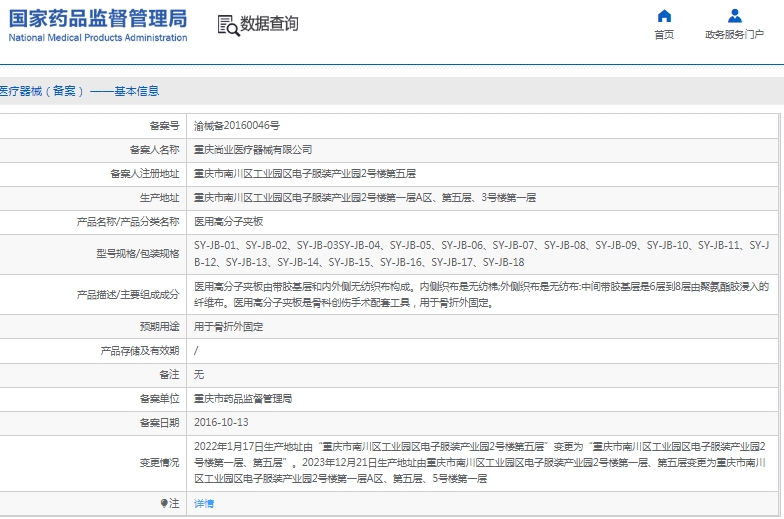Click the 备注 row label
Image resolution: width=784 pixels, height=519 pixels.
[170, 374]
